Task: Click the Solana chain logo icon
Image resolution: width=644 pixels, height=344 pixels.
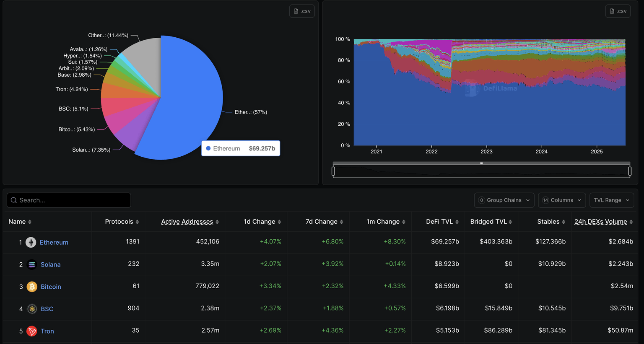Action: click(32, 264)
